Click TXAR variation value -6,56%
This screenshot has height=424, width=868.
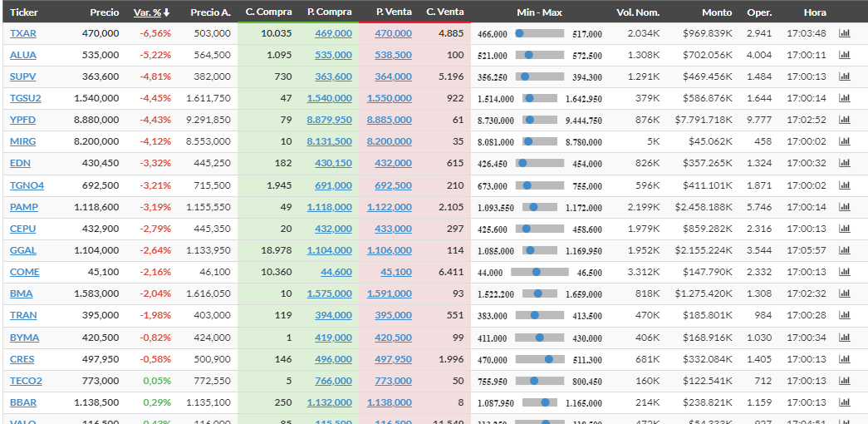coord(155,33)
